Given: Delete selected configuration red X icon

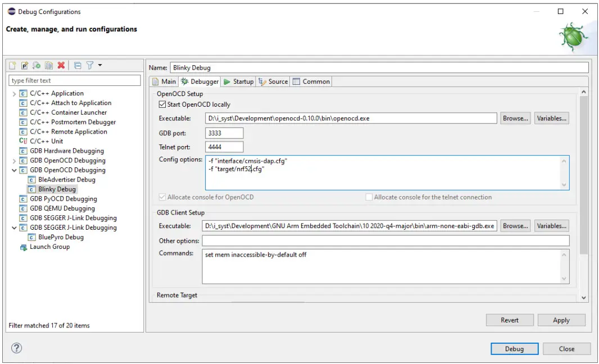Looking at the screenshot, I should pos(61,65).
